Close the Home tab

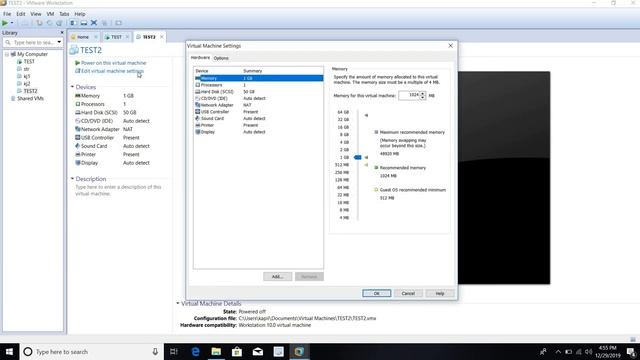click(96, 37)
